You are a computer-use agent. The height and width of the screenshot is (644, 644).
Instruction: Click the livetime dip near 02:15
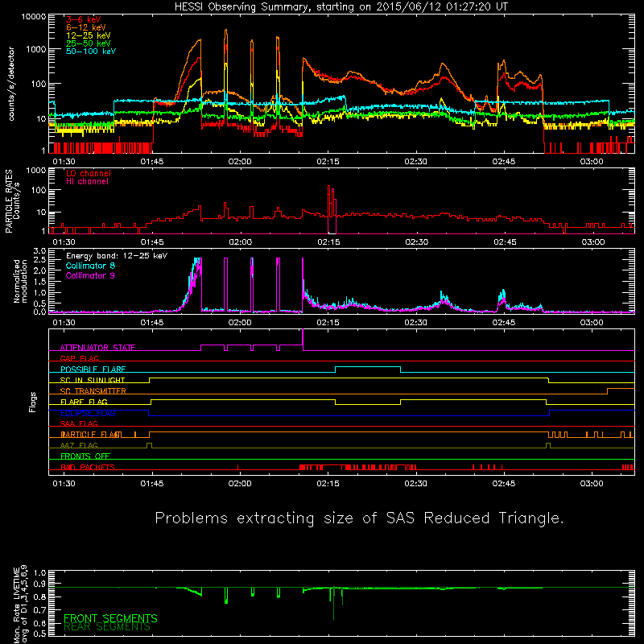333,603
